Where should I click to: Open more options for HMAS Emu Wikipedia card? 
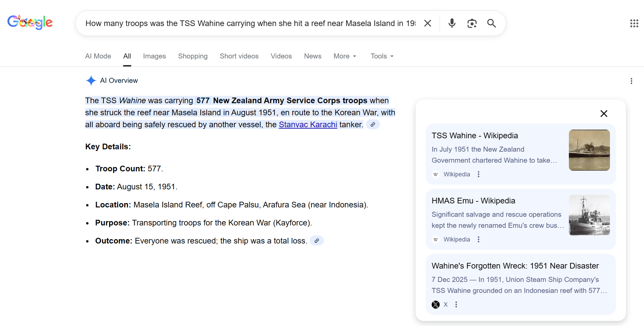(478, 239)
